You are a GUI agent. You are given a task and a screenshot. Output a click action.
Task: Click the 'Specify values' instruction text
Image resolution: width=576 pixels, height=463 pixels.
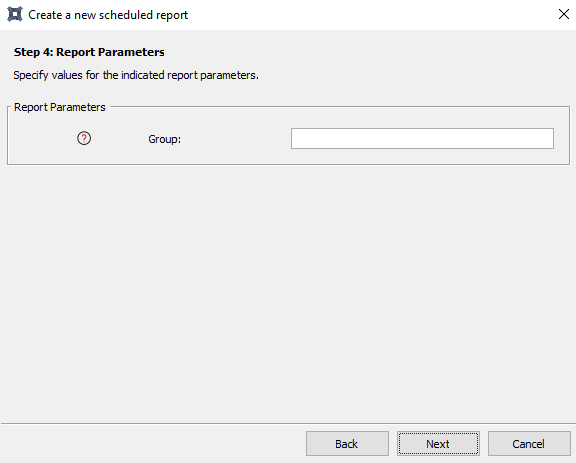tap(136, 75)
